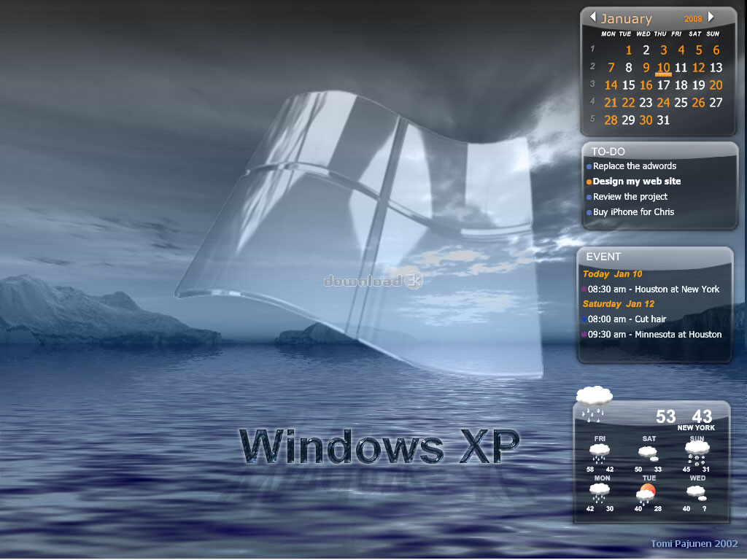Screen dimensions: 747x560
Task: Click the large current-conditions rain cloud icon
Action: coord(594,404)
